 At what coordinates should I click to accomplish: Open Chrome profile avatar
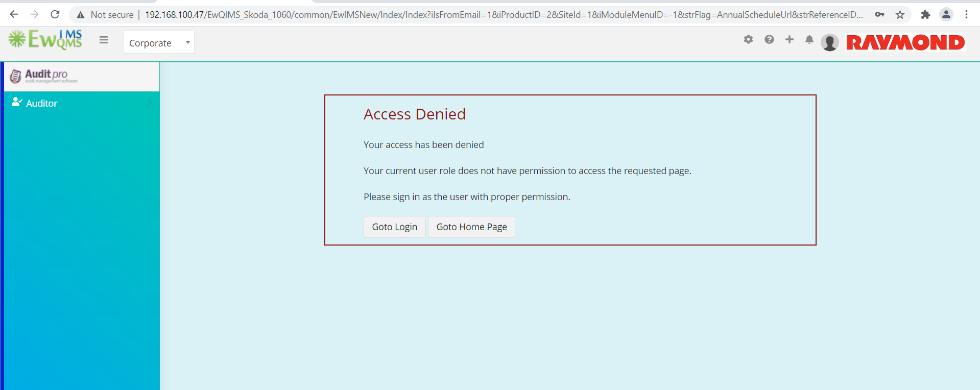point(946,15)
